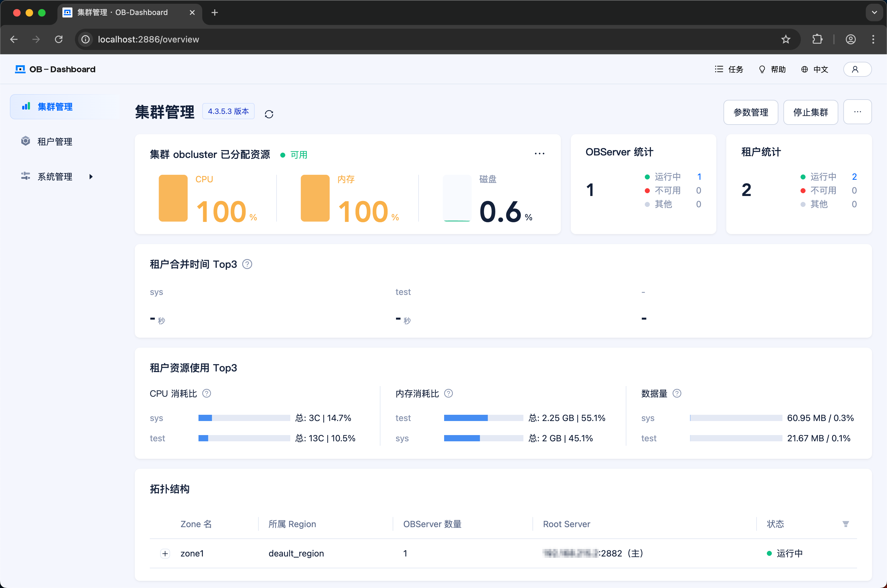Click the browser forward arrow
The image size is (887, 588).
coord(36,39)
